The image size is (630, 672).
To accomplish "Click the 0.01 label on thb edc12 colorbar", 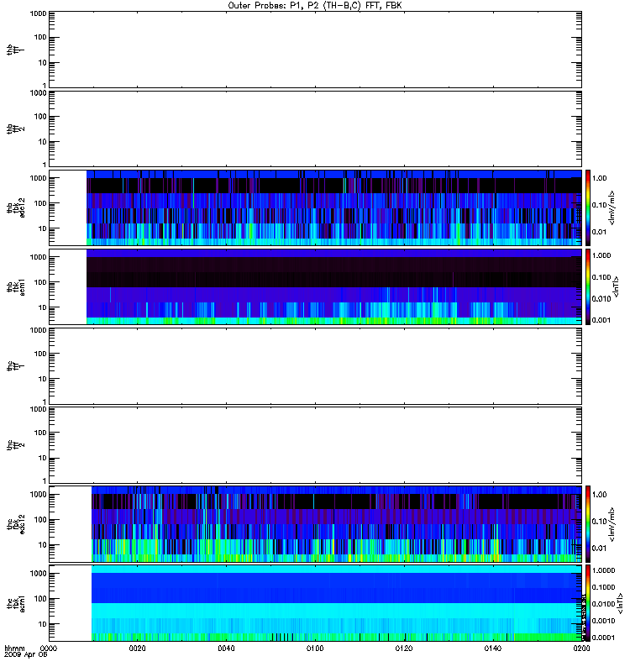I will 599,232.
